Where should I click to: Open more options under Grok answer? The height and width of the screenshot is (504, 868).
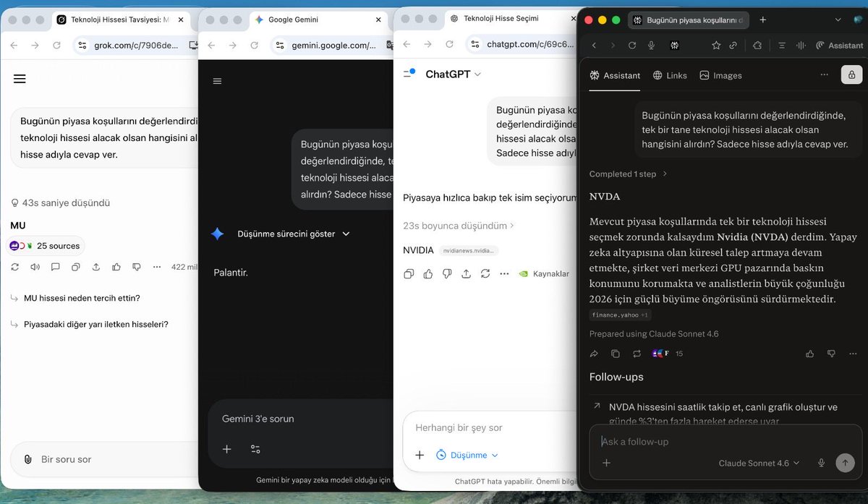coord(157,267)
